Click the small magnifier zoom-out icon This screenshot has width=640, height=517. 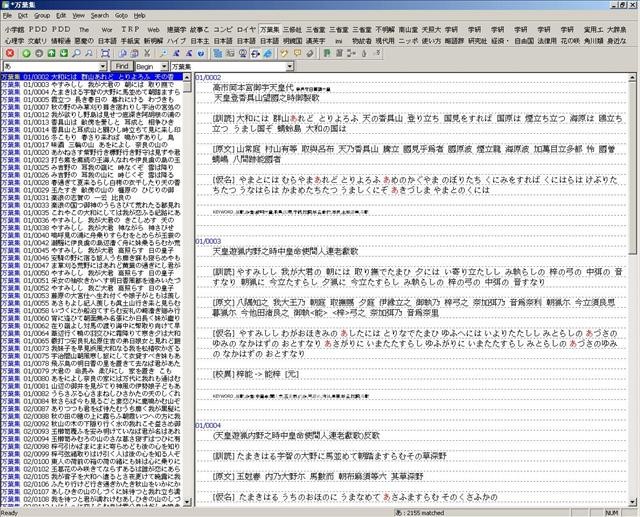(89, 53)
